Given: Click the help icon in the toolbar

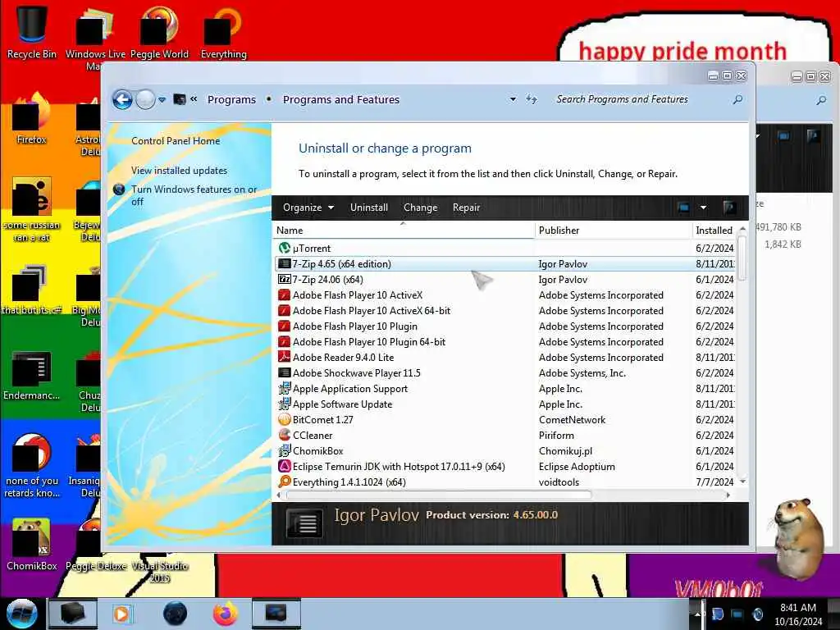Looking at the screenshot, I should coord(728,208).
